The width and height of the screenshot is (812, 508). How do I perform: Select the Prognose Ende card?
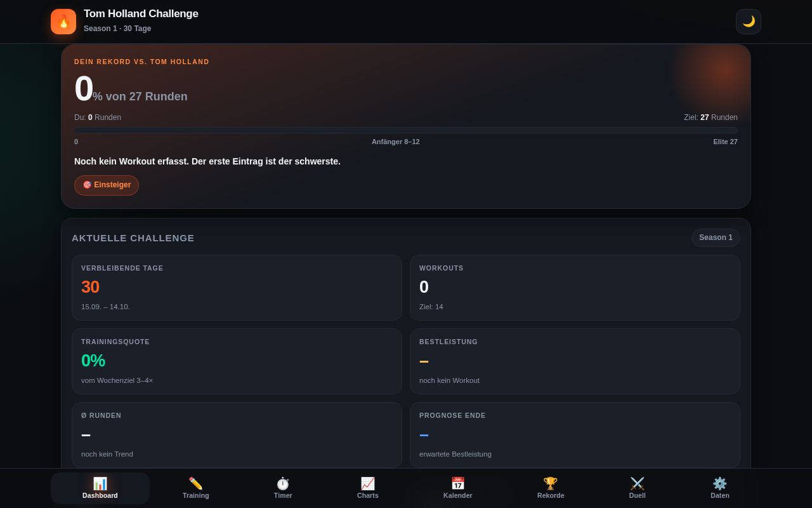575,435
